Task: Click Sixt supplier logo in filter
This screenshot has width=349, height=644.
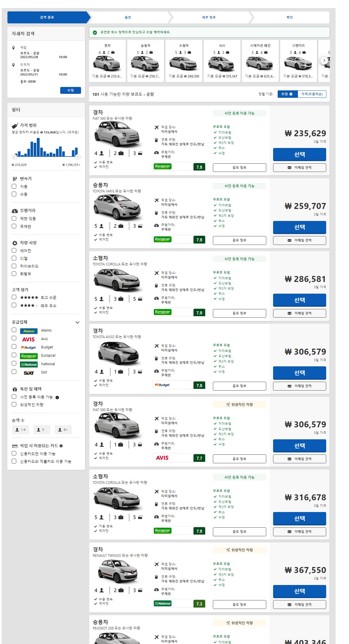Action: pyautogui.click(x=29, y=373)
